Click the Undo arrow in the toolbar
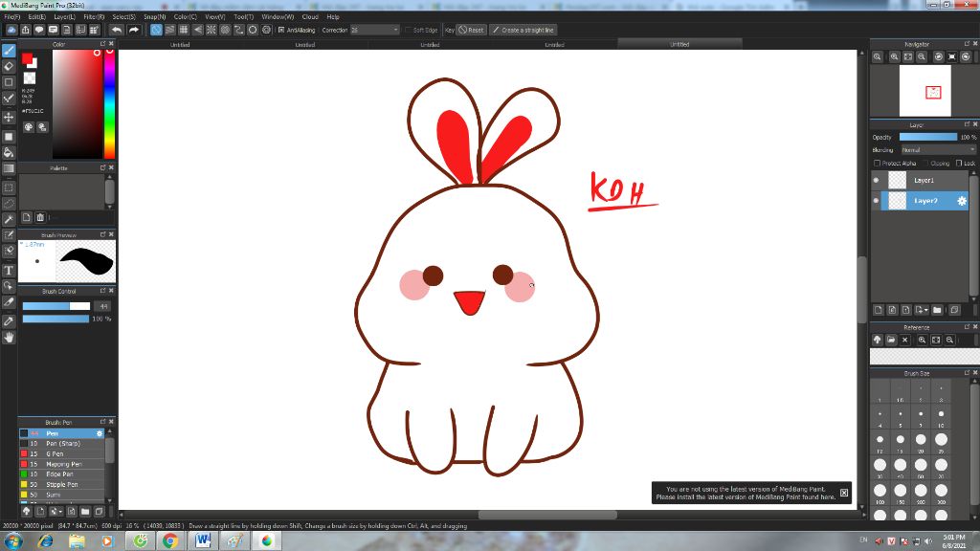This screenshot has height=551, width=980. click(116, 30)
